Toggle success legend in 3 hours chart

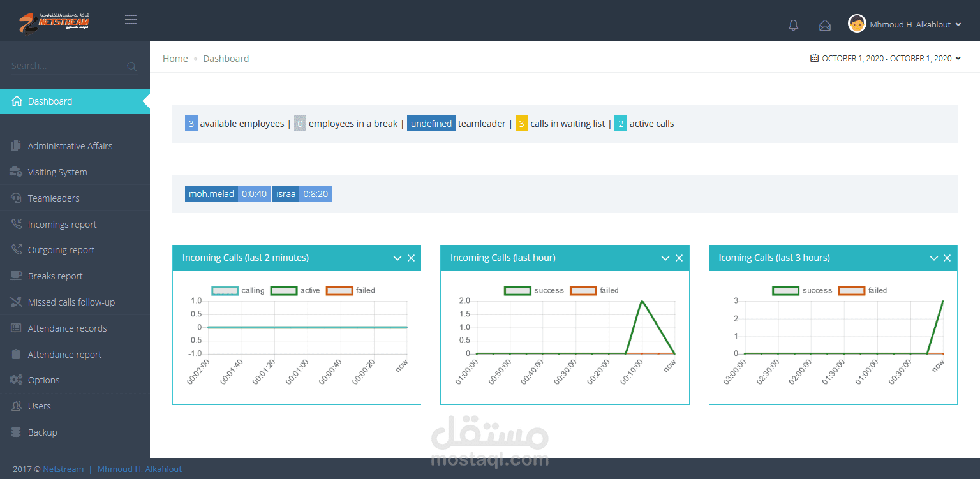coord(802,290)
